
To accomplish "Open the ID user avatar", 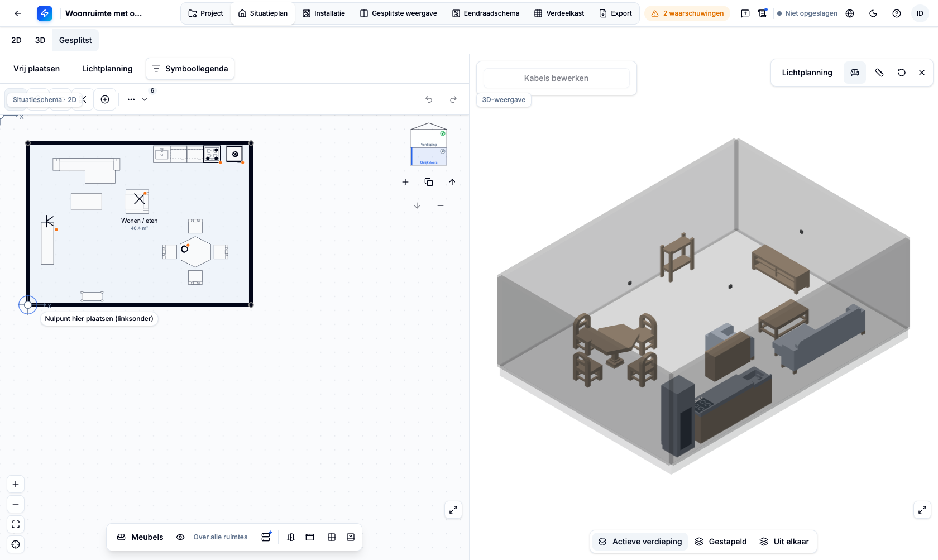I will click(920, 13).
